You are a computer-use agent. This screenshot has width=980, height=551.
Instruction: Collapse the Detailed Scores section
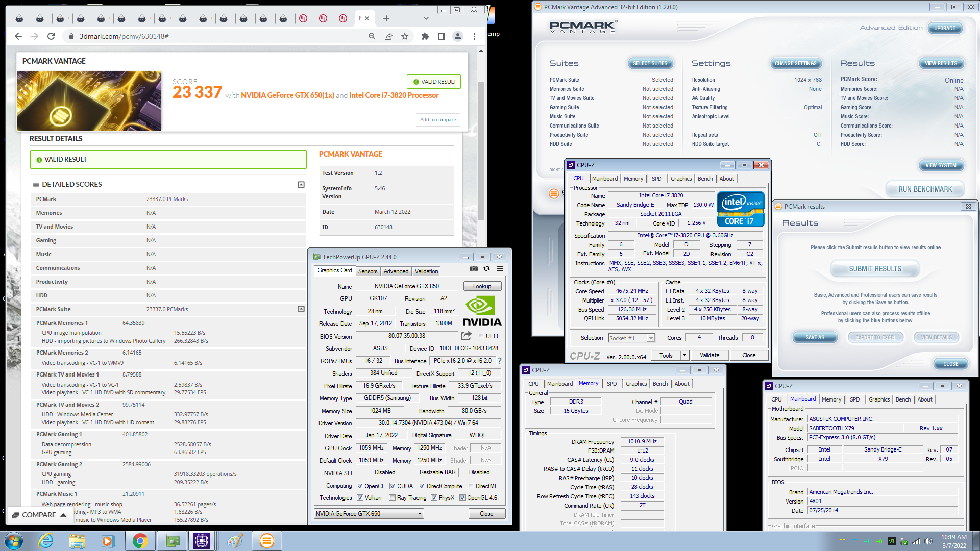(x=301, y=185)
